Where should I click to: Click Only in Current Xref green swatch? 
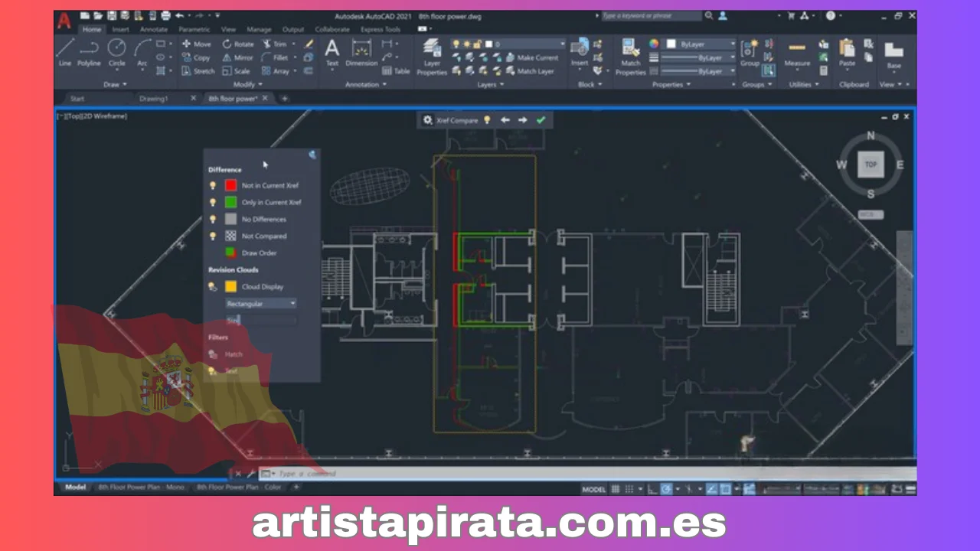point(230,202)
